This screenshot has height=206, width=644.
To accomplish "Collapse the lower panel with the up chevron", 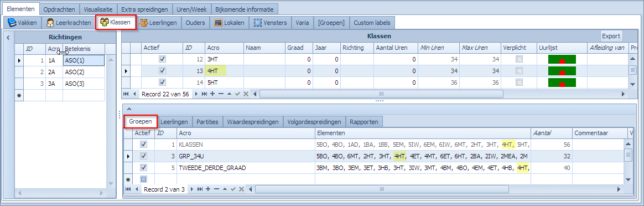I will point(128,109).
